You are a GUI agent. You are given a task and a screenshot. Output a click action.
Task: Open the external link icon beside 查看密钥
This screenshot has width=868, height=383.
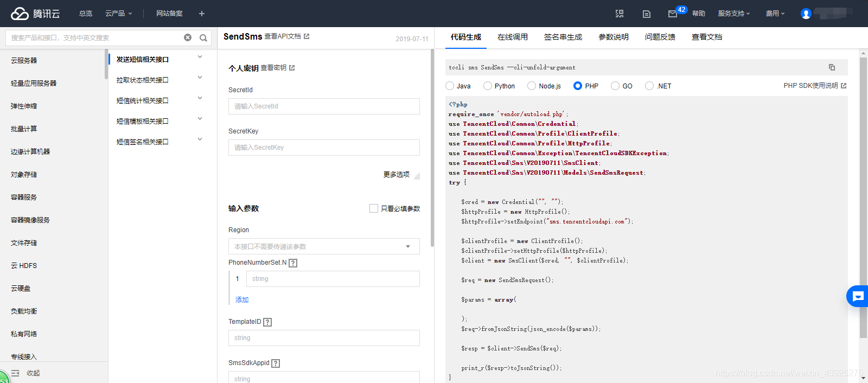point(292,68)
